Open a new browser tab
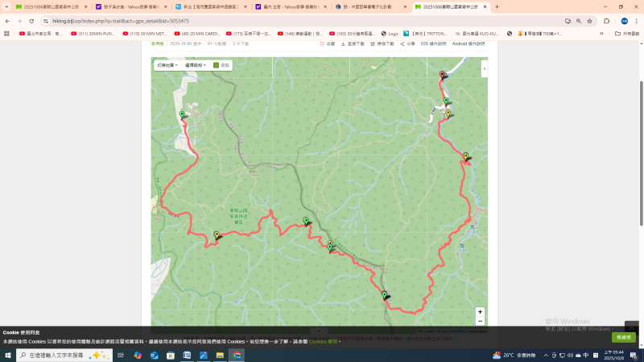644x362 pixels. click(x=497, y=6)
